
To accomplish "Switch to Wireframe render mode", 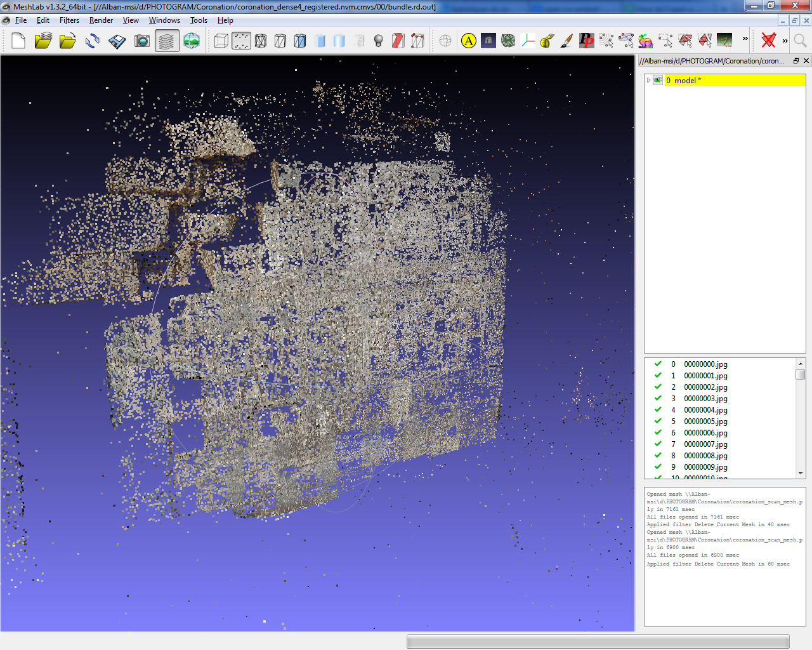I will (x=261, y=41).
